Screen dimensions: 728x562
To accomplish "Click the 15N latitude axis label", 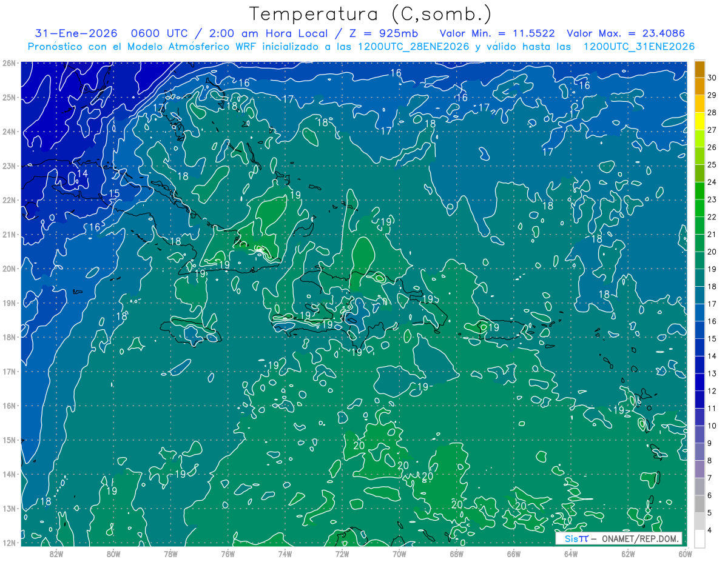I will (9, 440).
